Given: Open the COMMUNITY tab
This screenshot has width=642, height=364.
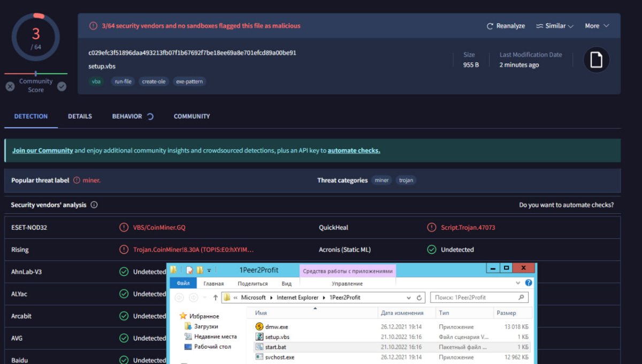Looking at the screenshot, I should 192,117.
